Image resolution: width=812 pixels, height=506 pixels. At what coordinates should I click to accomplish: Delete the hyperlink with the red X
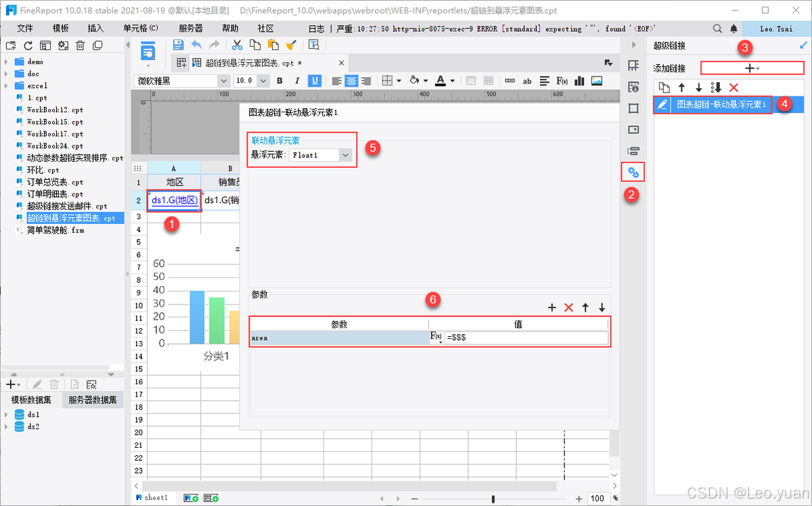tap(734, 87)
